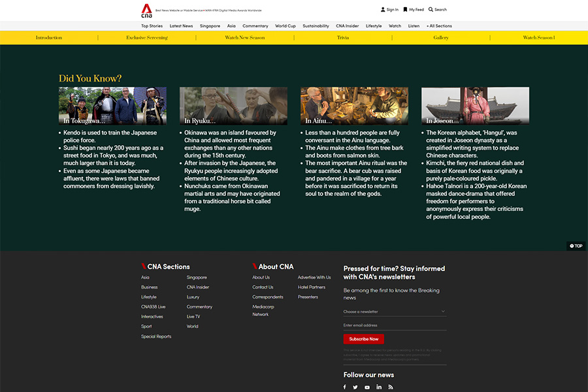Image resolution: width=588 pixels, height=392 pixels.
Task: Select the Trivia tab
Action: coord(343,37)
